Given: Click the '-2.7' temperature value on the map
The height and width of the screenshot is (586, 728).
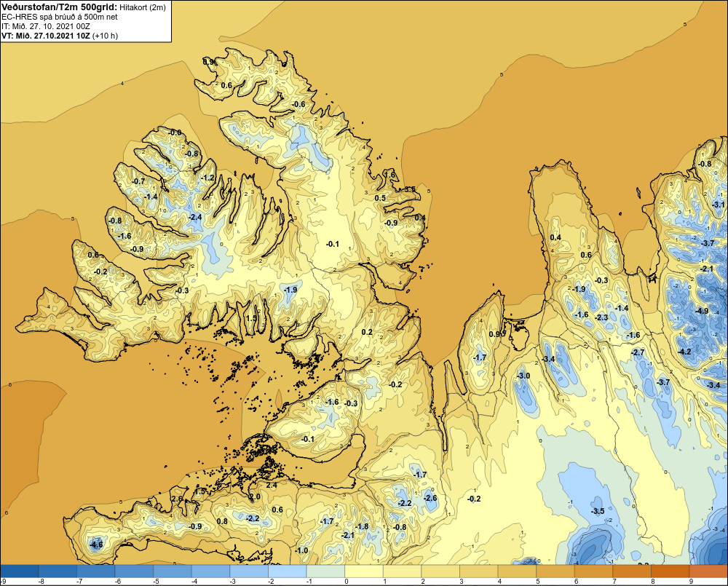Looking at the screenshot, I should point(638,352).
